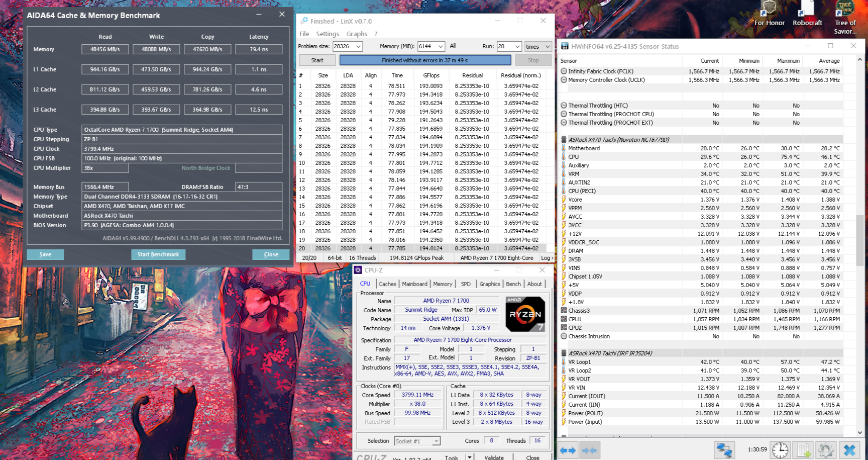Image resolution: width=868 pixels, height=460 pixels.
Task: Click HWiNFO log file icon with plus
Action: [803, 449]
